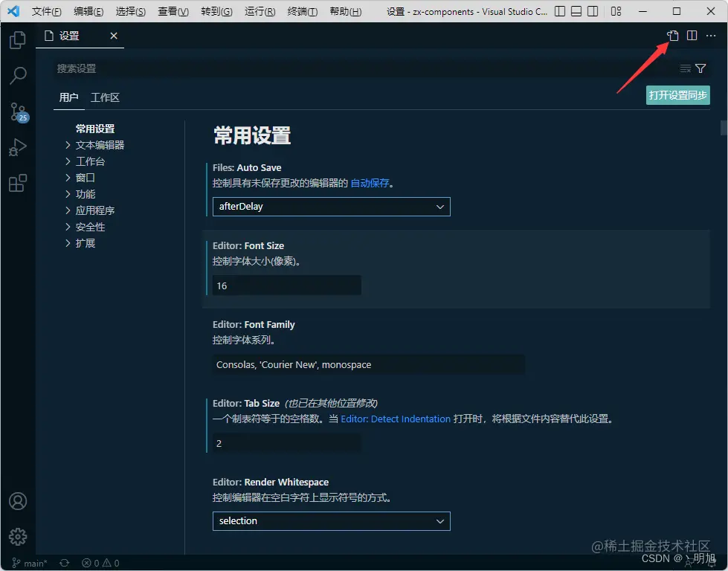The height and width of the screenshot is (571, 728).
Task: Open Source Control showing 25 pending changes
Action: [x=17, y=112]
